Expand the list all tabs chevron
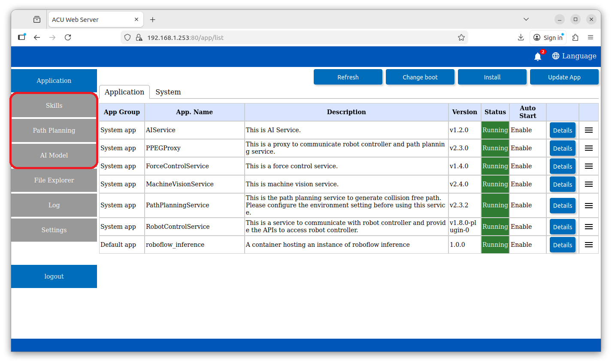This screenshot has width=612, height=364. [526, 19]
